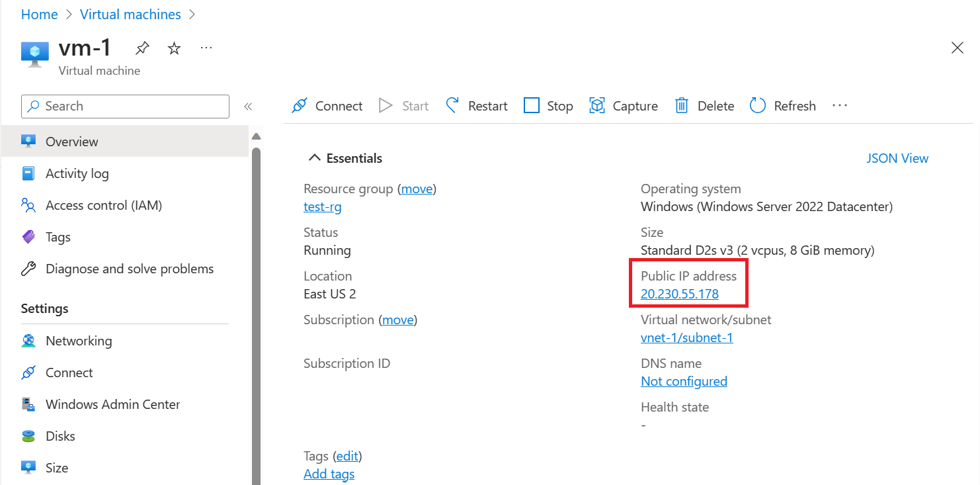
Task: Open public IP address 20.230.55.178
Action: 680,294
